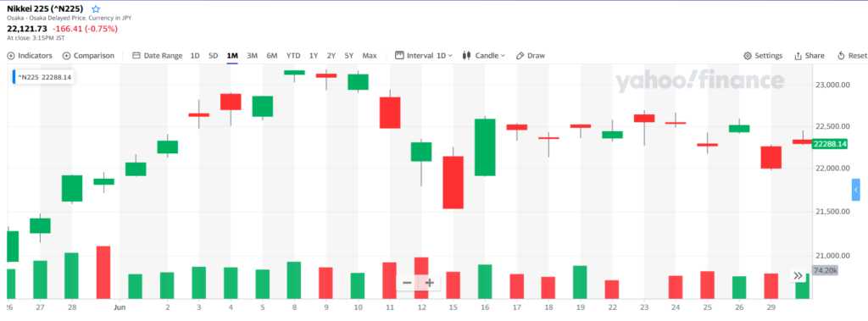Click the red volume bar above Jun label

[103, 272]
